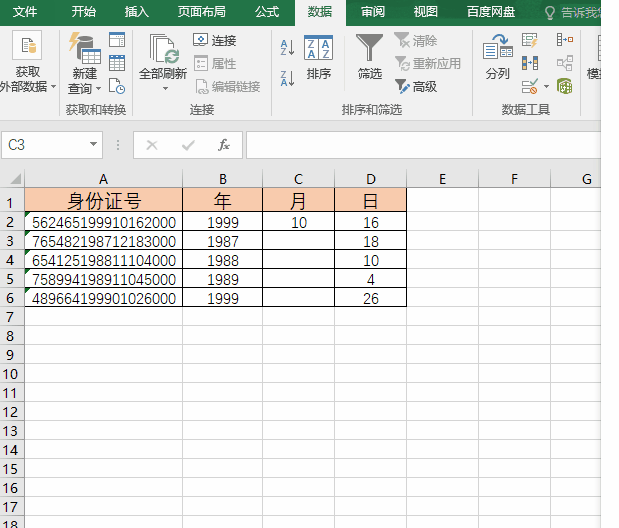The height and width of the screenshot is (528, 619).
Task: Click the 全部刷新 icon
Action: tap(163, 49)
